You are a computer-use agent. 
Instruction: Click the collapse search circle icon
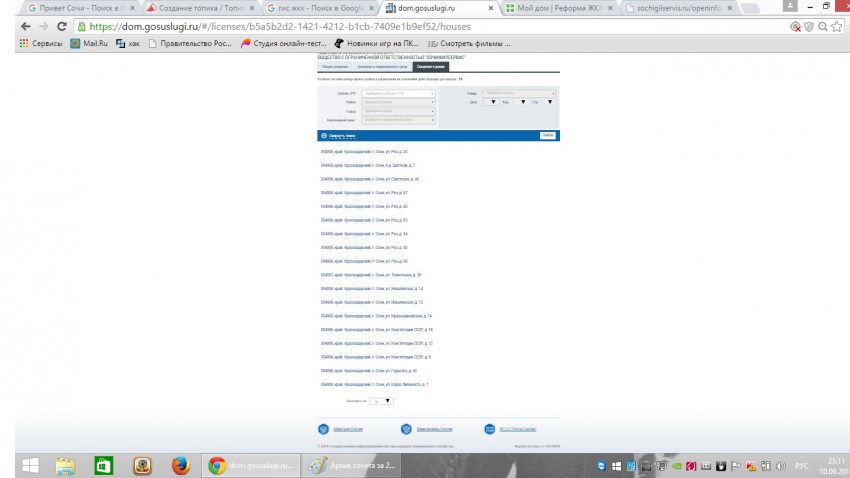[x=324, y=135]
